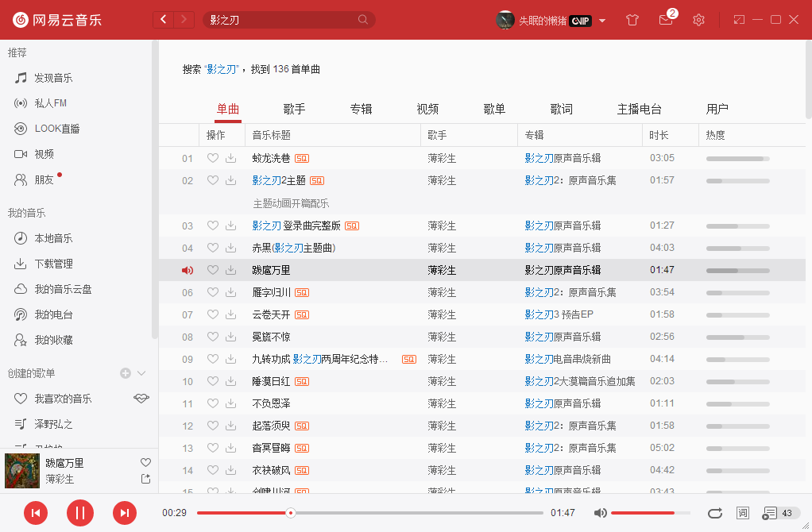Open the messages mail icon
This screenshot has width=812, height=532.
[x=666, y=20]
